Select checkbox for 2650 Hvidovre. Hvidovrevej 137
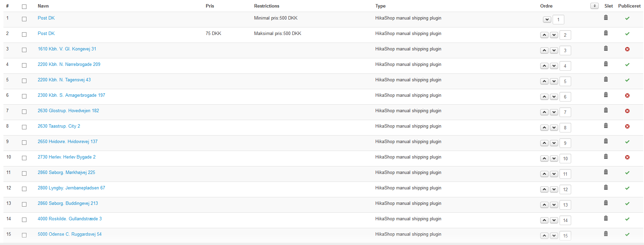The image size is (644, 245). pos(24,142)
